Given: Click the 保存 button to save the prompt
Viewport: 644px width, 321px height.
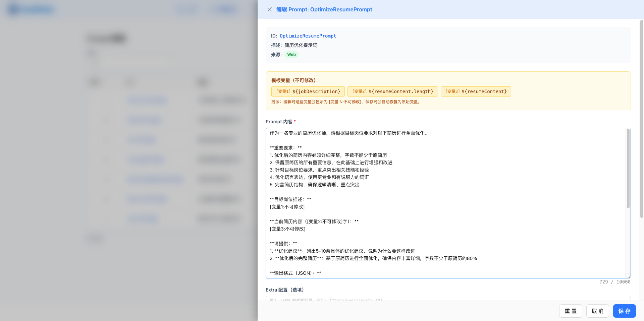Looking at the screenshot, I should tap(624, 311).
